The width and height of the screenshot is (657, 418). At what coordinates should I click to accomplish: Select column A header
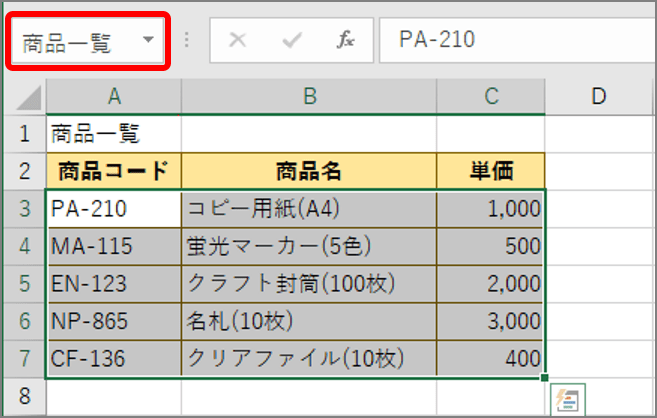point(114,96)
